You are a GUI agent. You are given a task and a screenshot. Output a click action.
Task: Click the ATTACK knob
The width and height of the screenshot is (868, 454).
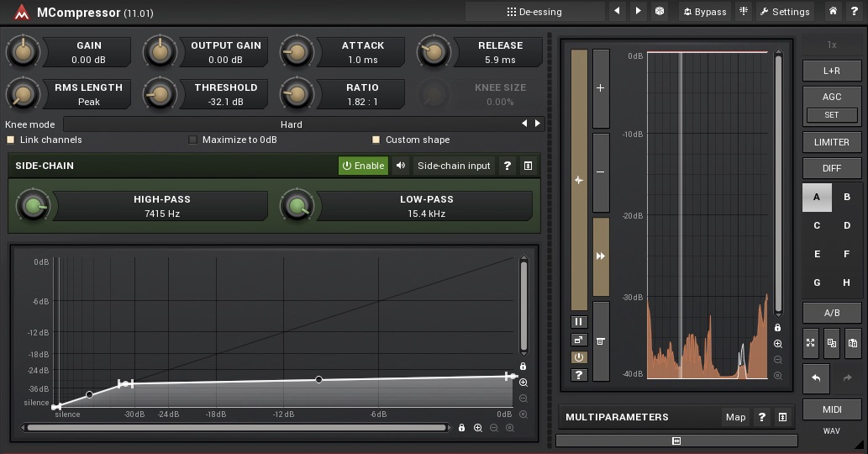pos(297,52)
